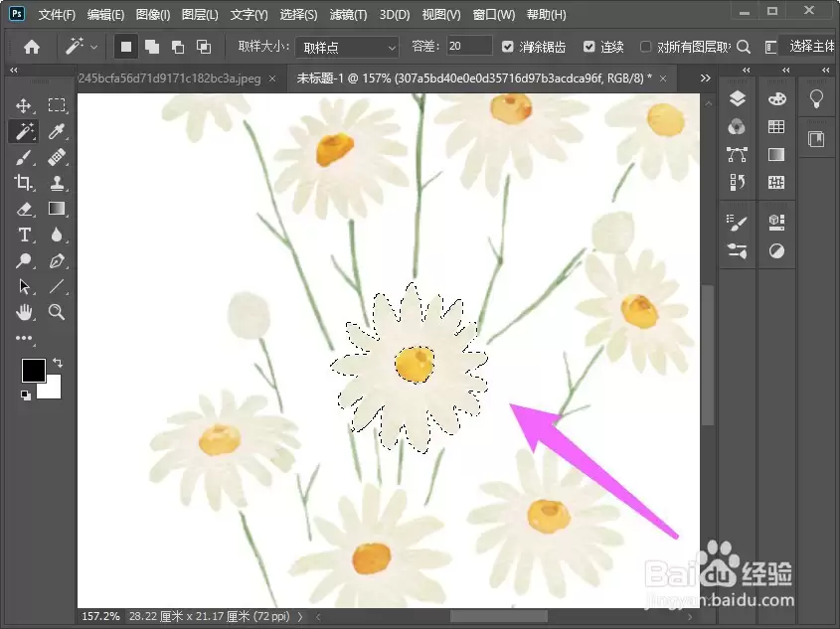Switch to the 245bcfa56d71d9171c182bc3a.jpeg tab
The image size is (840, 629).
(170, 79)
